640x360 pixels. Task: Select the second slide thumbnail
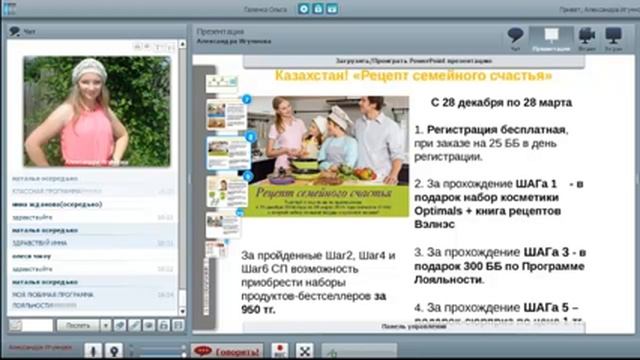pyautogui.click(x=226, y=115)
